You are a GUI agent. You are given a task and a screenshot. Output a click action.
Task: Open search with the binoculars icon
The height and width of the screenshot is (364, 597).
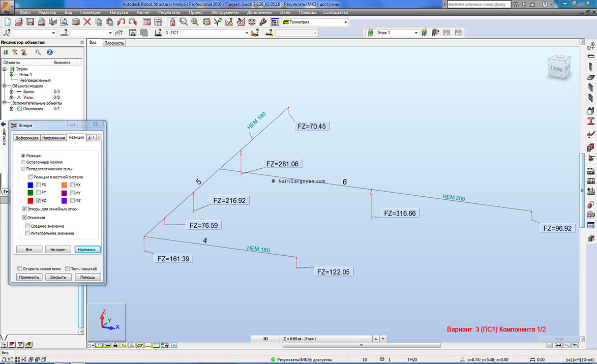click(x=515, y=4)
